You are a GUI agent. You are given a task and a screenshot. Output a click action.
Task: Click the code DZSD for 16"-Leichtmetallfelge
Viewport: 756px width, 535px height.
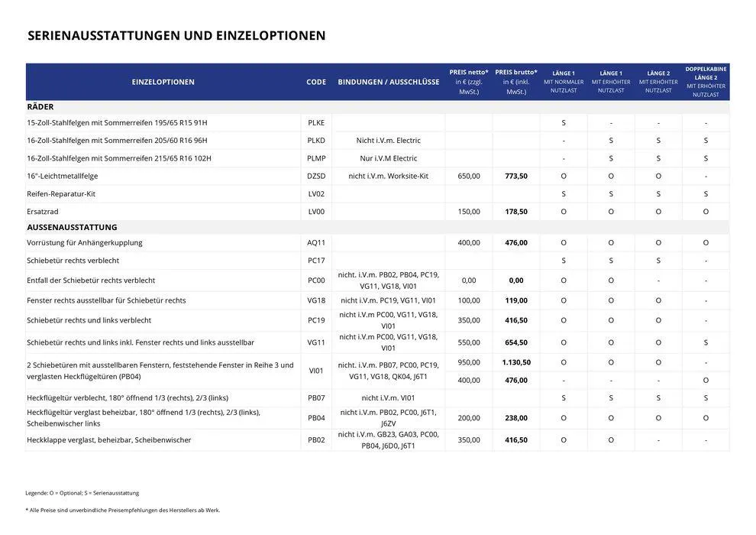point(315,175)
